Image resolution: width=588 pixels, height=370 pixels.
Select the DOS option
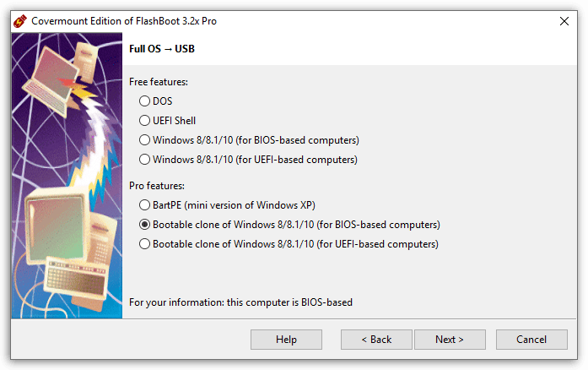(x=155, y=101)
